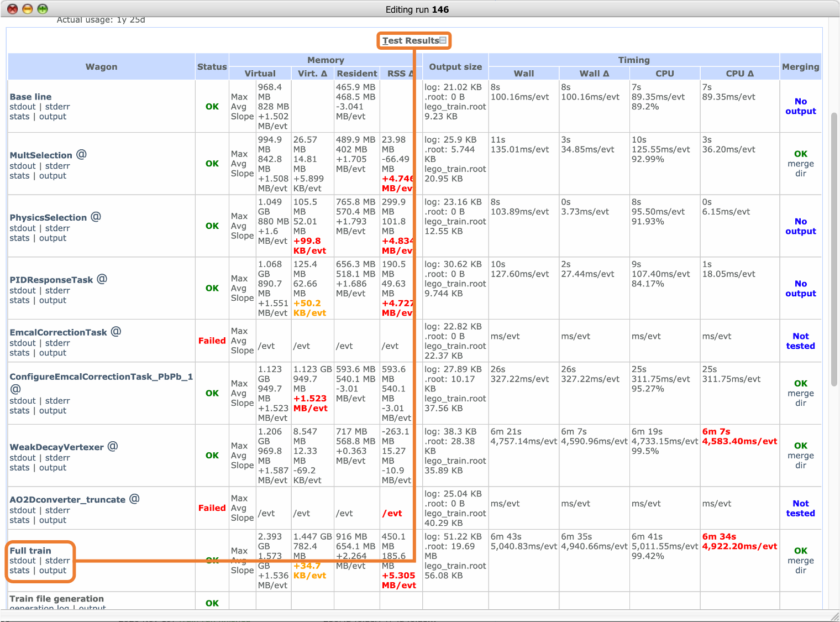This screenshot has width=840, height=622.
Task: Open output link for WeakDecayVertexer
Action: [x=53, y=468]
